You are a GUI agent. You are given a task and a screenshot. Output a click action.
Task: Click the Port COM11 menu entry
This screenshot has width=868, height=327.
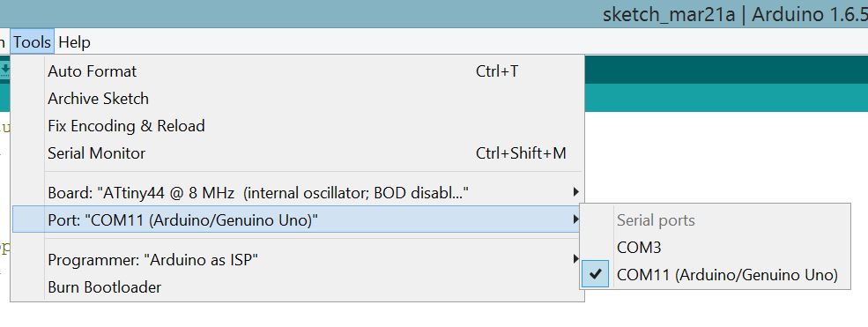[297, 220]
